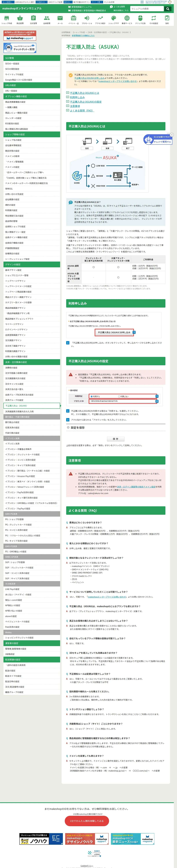Open 不正購入防止（ASUKA） in sidebar
Screen dimensions: 177x868
click(x=32, y=406)
